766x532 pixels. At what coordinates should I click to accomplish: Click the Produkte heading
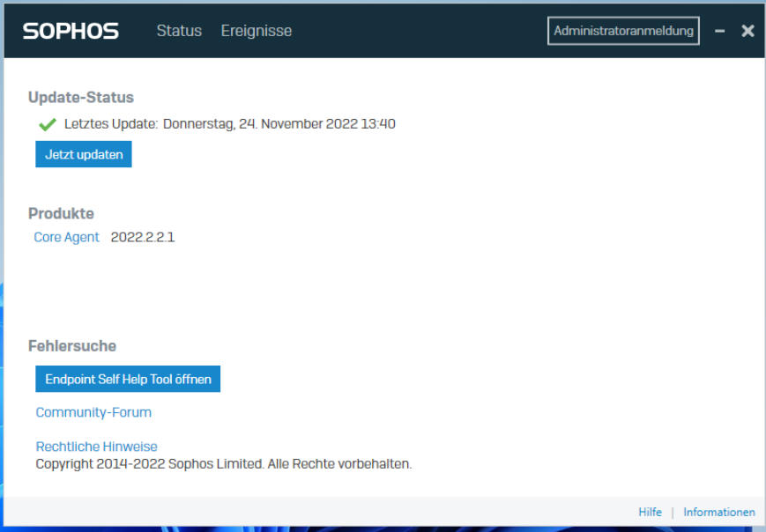coord(61,214)
